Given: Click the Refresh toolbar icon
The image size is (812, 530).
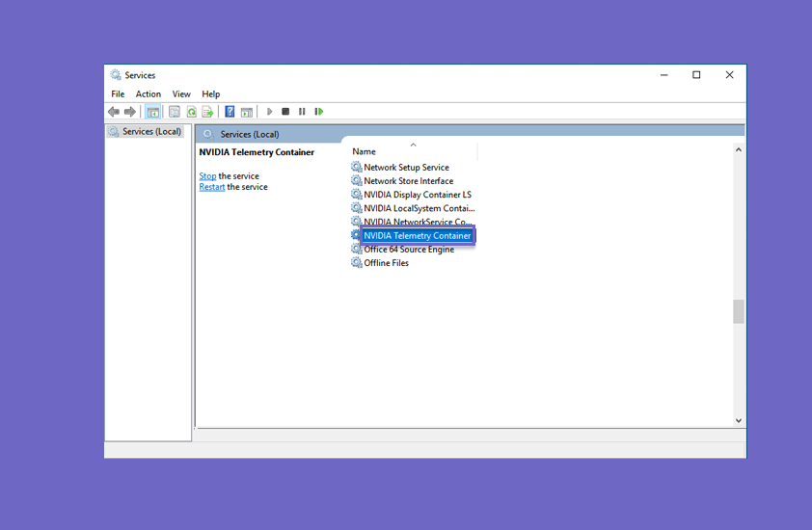Looking at the screenshot, I should click(x=191, y=111).
